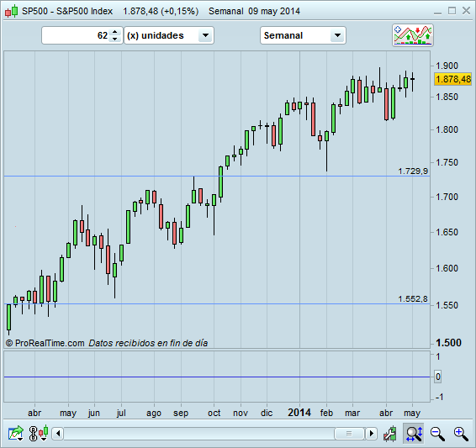Click the scrollbar left arrow button
This screenshot has width=476, height=448.
coord(58,434)
